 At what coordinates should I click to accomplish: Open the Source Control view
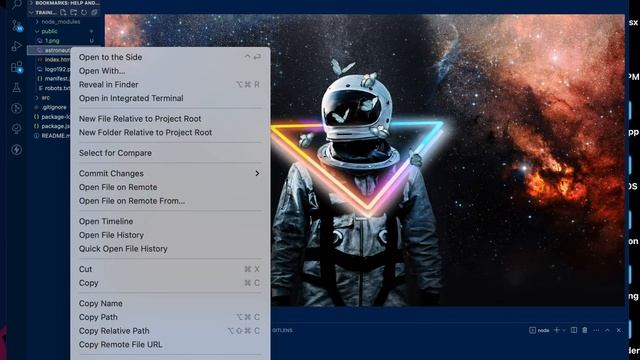pos(17,26)
